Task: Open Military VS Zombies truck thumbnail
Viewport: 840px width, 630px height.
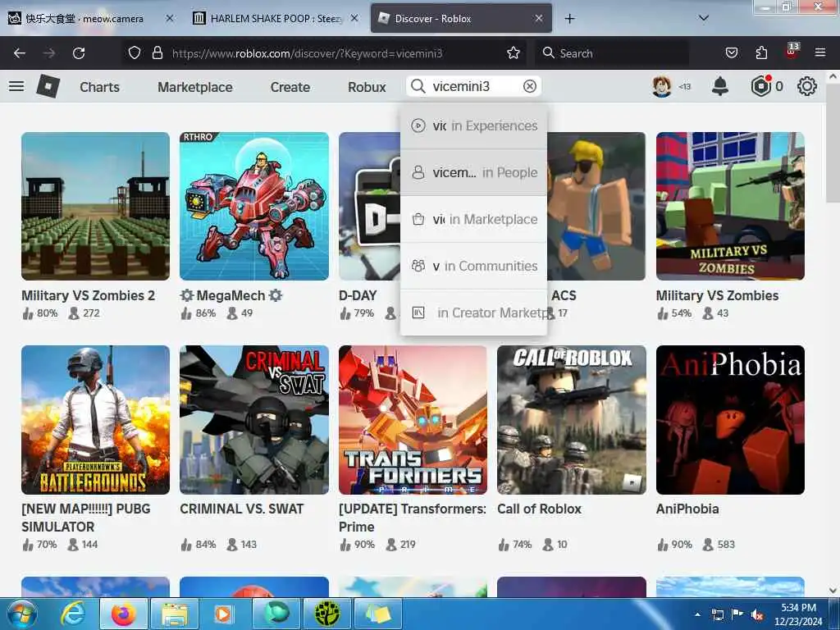Action: (730, 206)
